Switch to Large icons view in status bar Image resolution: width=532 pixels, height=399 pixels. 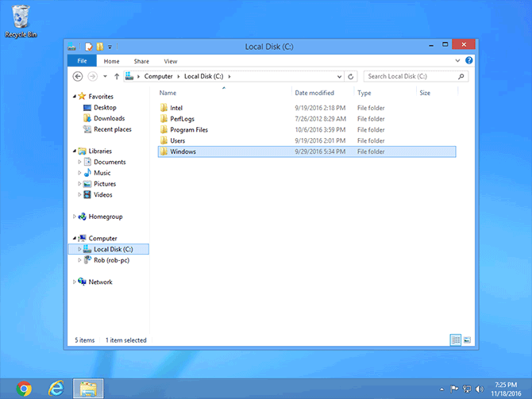pyautogui.click(x=467, y=340)
